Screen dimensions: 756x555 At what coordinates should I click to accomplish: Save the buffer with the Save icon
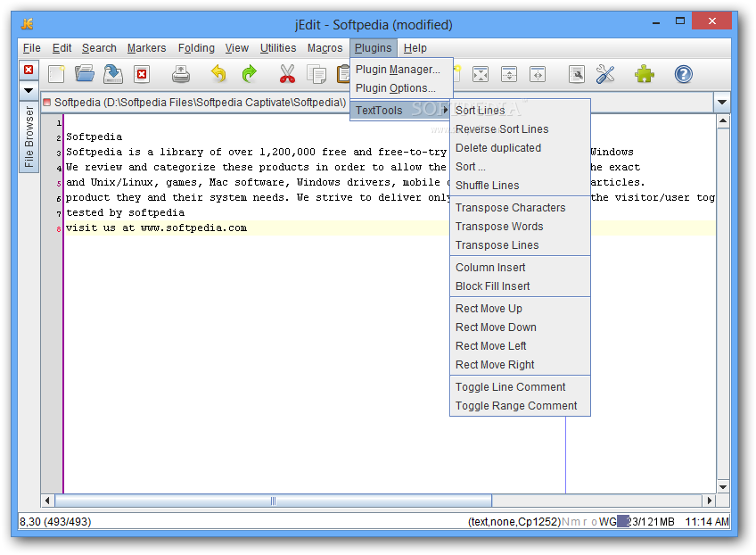click(x=113, y=74)
